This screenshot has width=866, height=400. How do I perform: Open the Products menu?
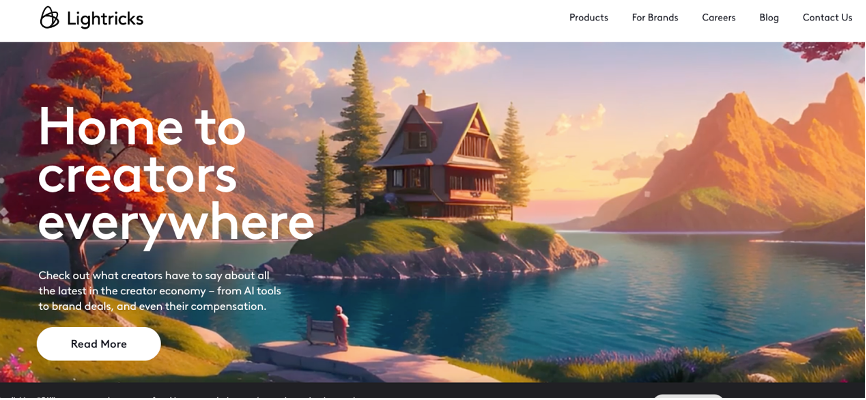[x=589, y=18]
